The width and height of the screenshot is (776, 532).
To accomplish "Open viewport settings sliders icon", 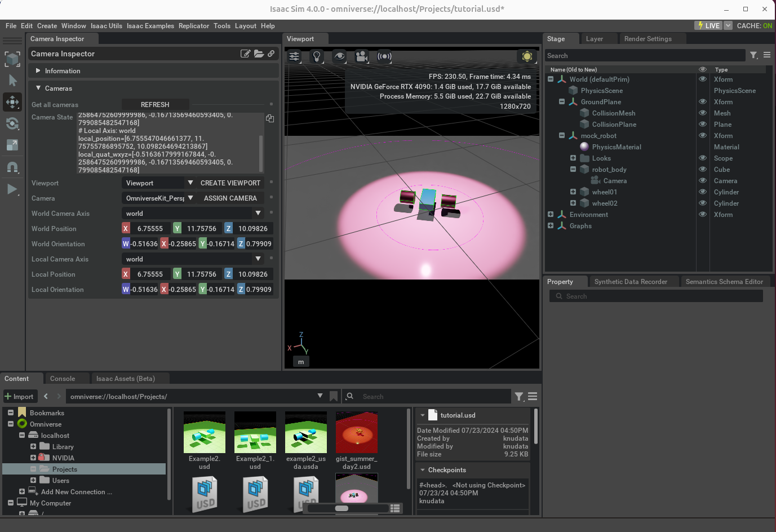I will pos(294,56).
